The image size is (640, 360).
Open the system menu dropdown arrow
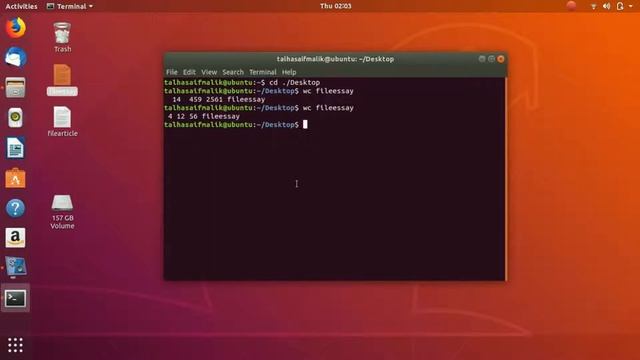(x=630, y=6)
